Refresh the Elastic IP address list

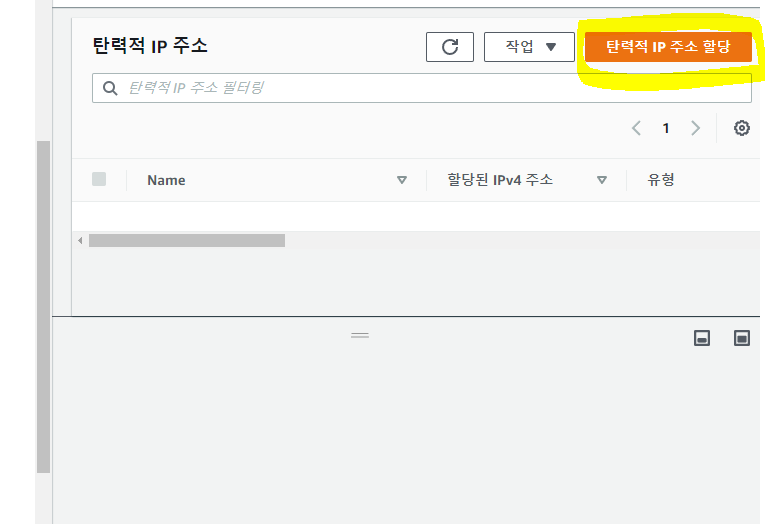tap(449, 47)
